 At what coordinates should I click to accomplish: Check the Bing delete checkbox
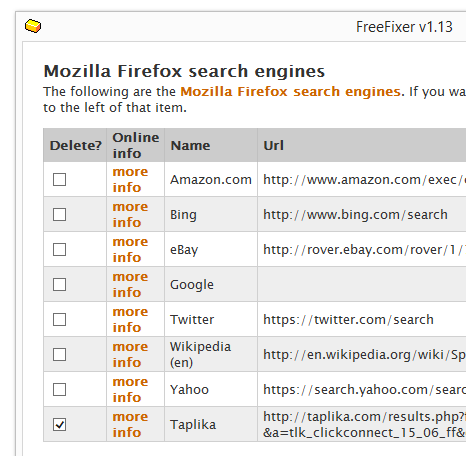(x=59, y=214)
